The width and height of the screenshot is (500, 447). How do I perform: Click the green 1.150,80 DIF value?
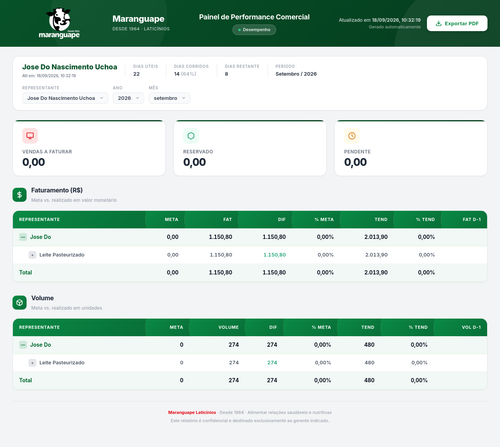tap(275, 255)
